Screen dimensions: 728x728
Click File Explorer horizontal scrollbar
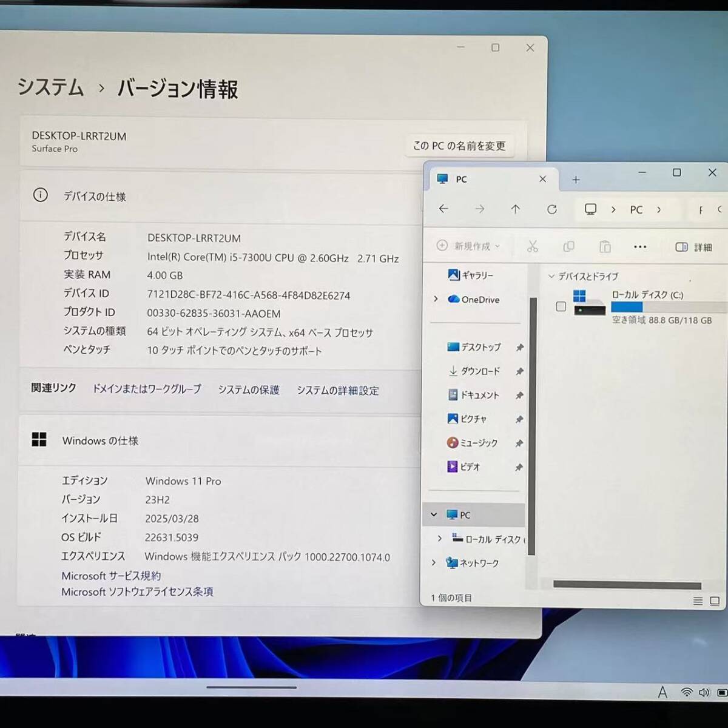pyautogui.click(x=627, y=585)
